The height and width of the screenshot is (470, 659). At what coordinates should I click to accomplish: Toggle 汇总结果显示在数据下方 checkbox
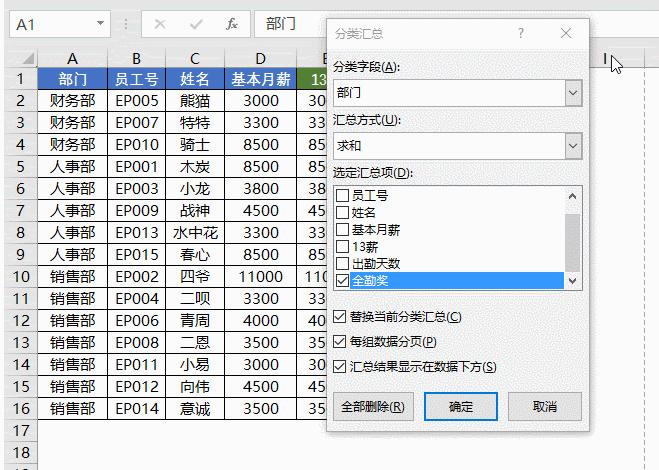coord(339,367)
